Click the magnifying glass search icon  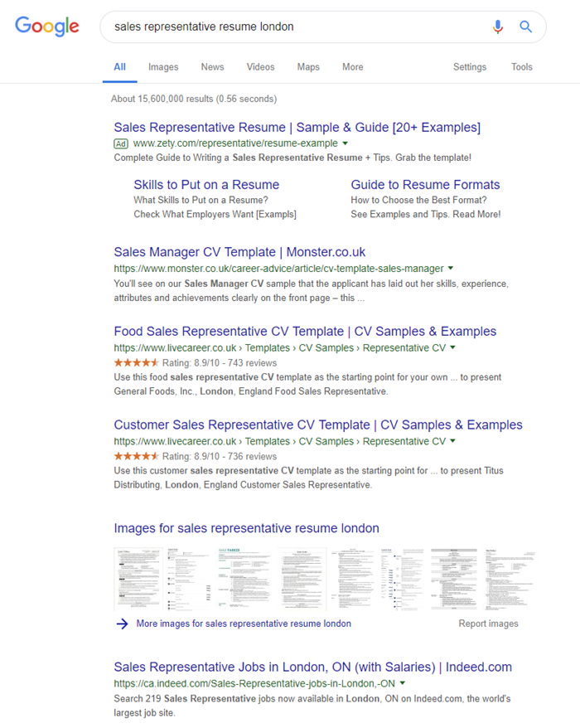[525, 27]
